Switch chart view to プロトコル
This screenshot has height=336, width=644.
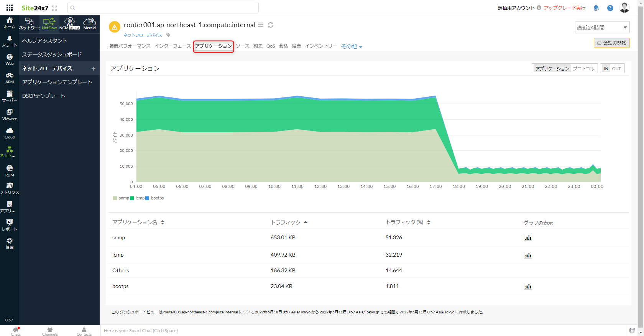coord(583,69)
